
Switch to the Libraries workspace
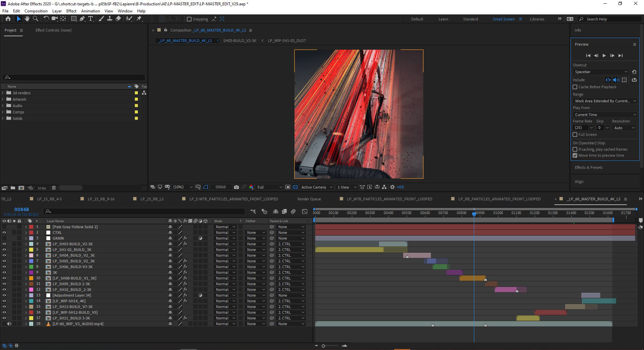(x=537, y=19)
